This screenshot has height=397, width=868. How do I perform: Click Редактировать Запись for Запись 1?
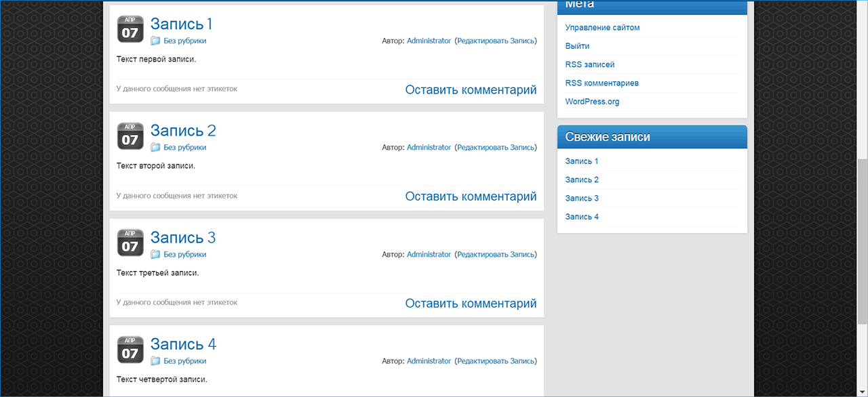[496, 41]
